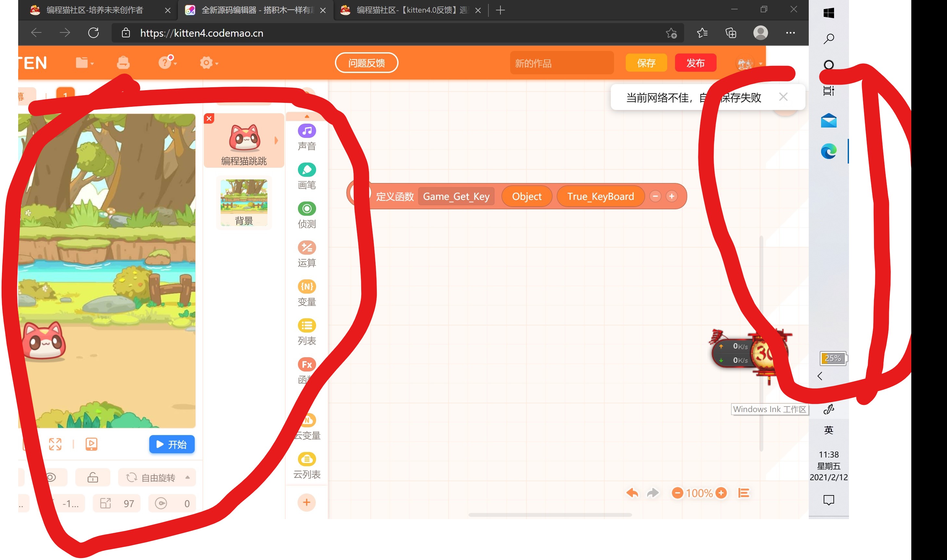Image resolution: width=947 pixels, height=560 pixels.
Task: Open the file folder menu dropdown
Action: (x=85, y=63)
